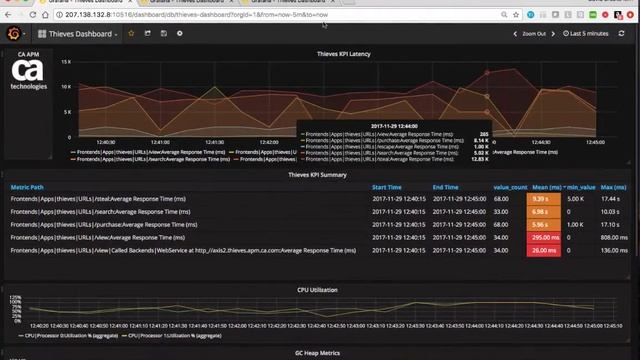
Task: Shift time range backward with left arrow
Action: (515, 34)
